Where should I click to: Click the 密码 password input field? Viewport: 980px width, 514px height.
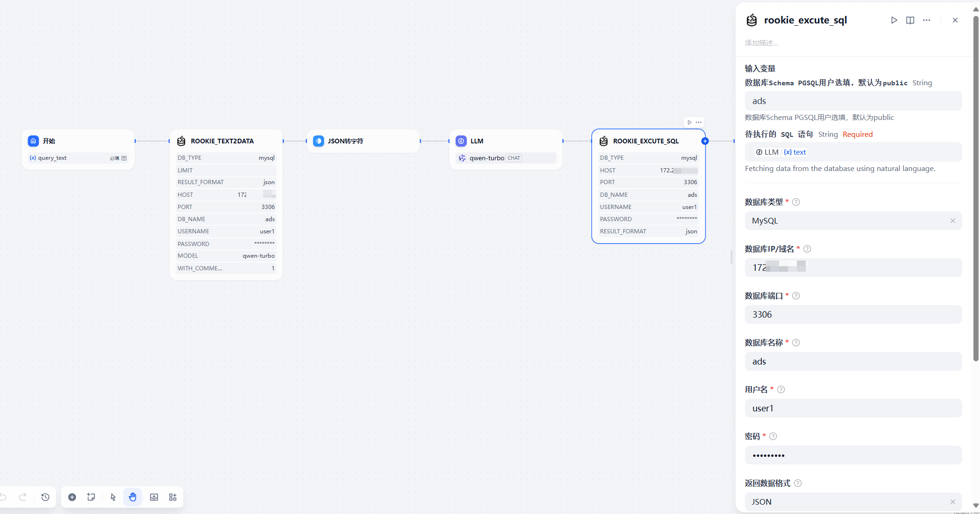point(853,455)
